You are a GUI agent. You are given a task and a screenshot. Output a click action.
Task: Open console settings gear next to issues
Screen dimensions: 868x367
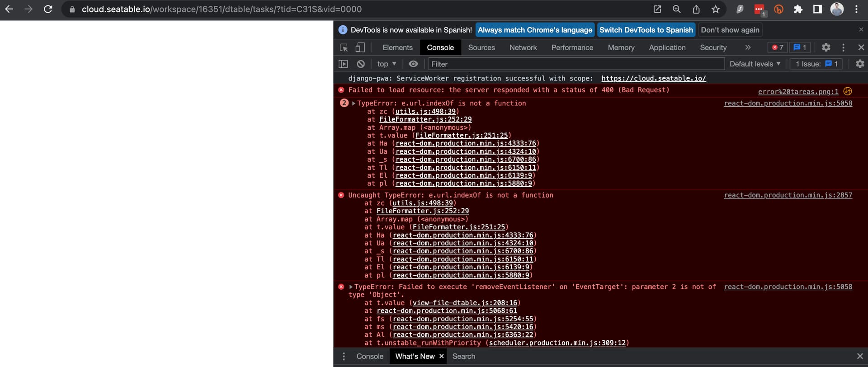[860, 64]
